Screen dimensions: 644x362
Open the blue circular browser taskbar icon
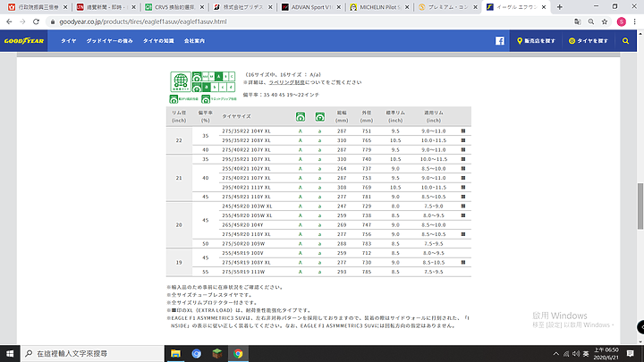(x=196, y=353)
